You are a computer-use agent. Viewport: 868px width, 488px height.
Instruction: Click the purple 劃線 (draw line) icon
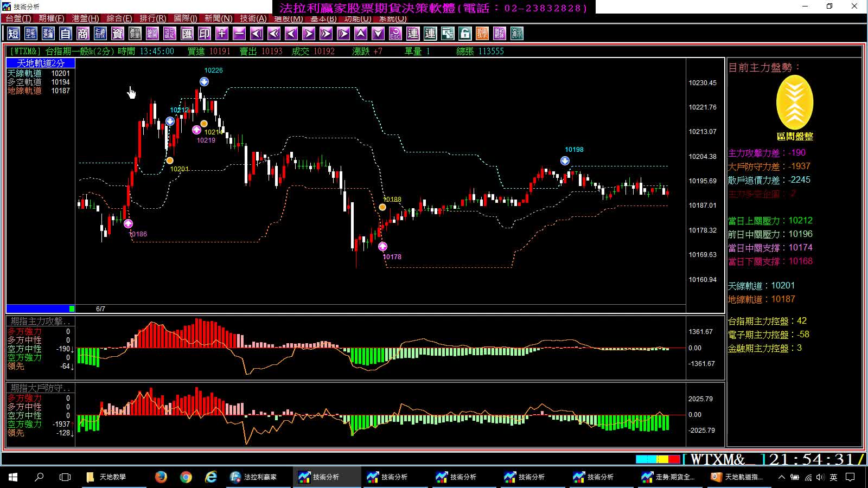point(500,34)
